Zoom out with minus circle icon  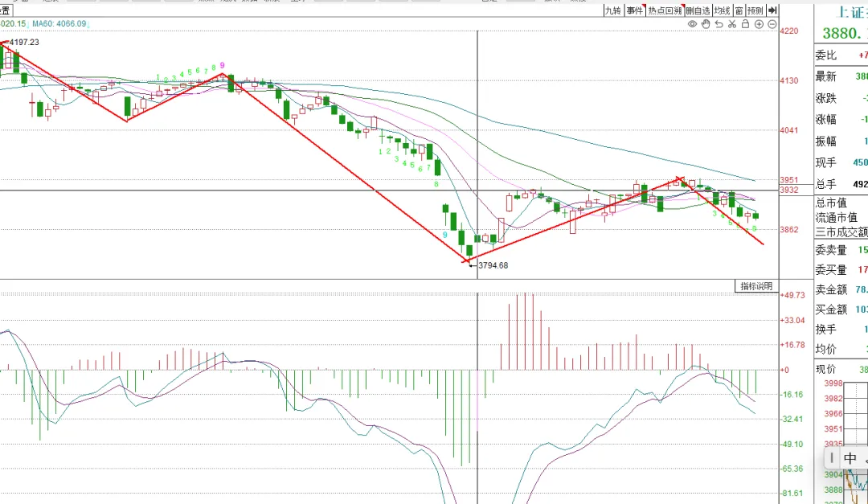pos(772,24)
